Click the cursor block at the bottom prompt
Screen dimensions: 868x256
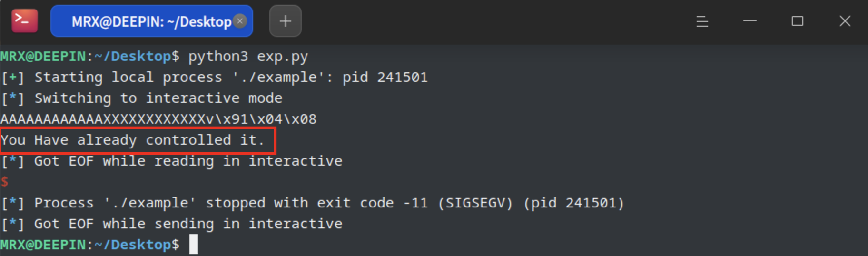pos(193,245)
